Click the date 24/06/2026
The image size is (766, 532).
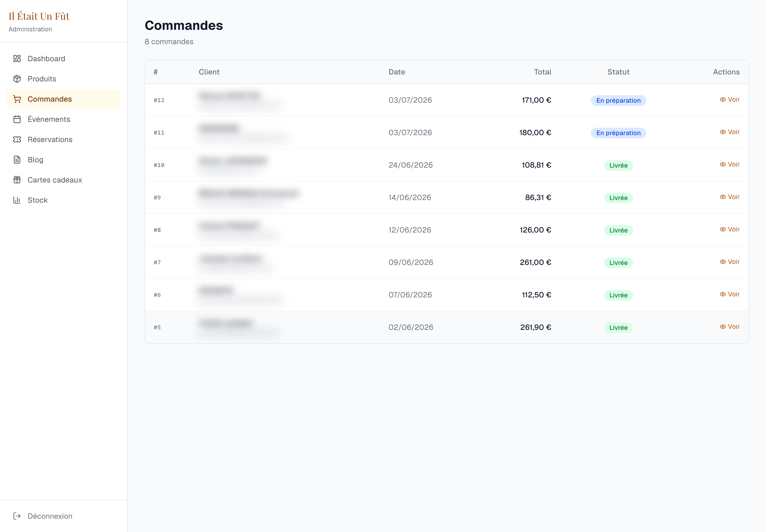point(411,165)
